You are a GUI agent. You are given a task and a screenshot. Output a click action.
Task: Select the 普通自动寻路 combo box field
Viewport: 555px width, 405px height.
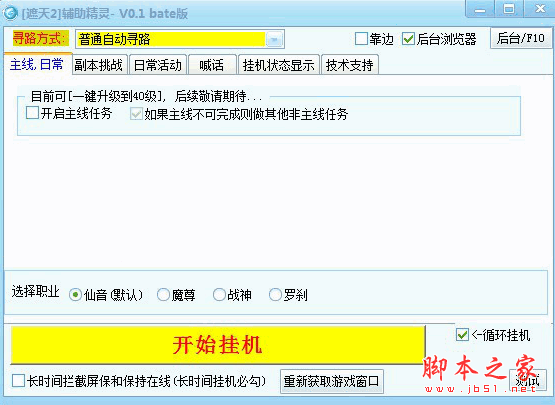click(x=179, y=39)
